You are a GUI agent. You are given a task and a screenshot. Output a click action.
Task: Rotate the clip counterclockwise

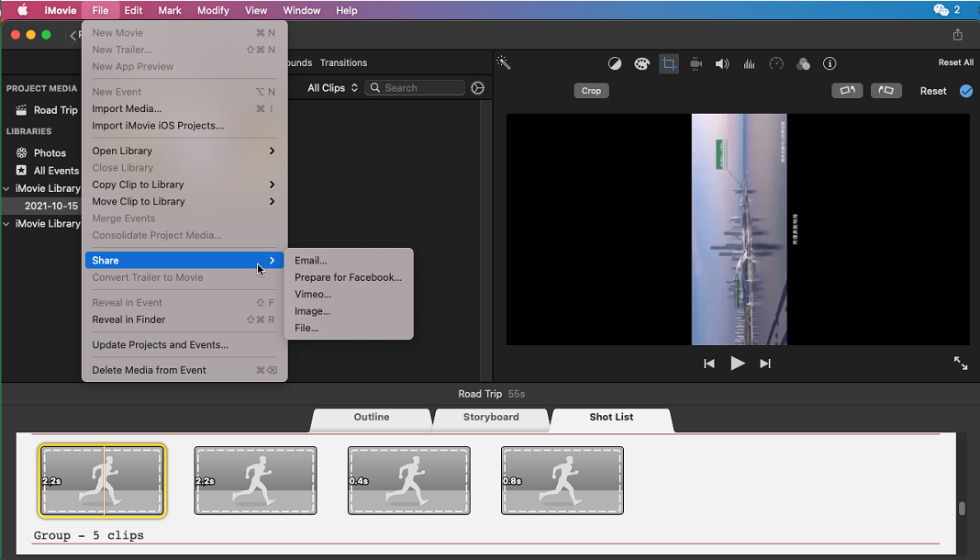847,91
